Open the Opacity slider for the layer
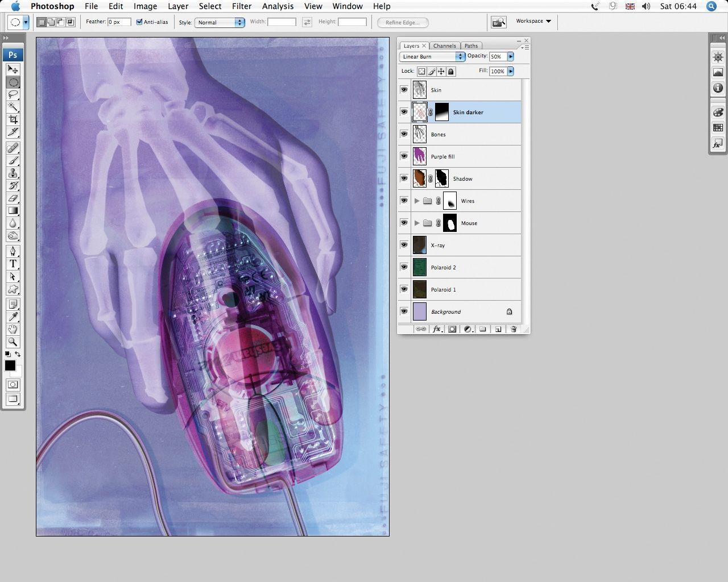The image size is (728, 582). [510, 56]
